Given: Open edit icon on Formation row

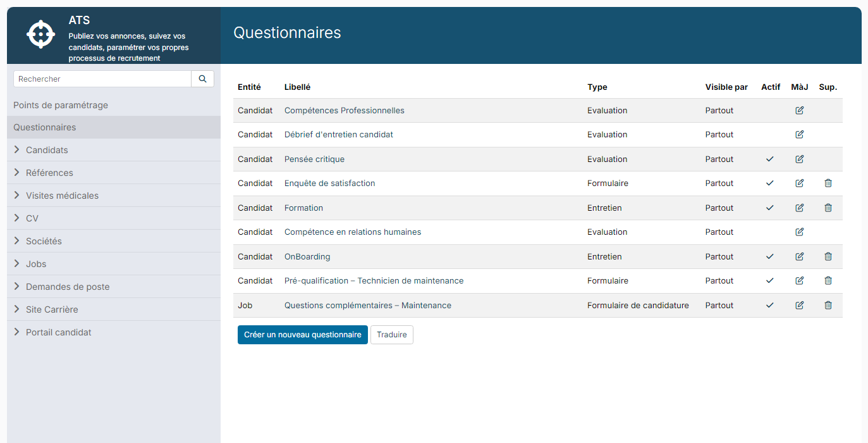Looking at the screenshot, I should (800, 208).
